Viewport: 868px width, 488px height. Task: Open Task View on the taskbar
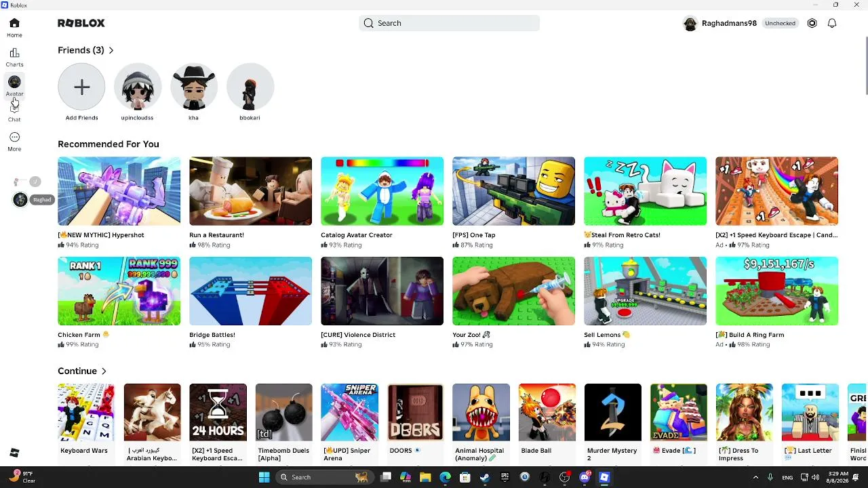point(386,477)
